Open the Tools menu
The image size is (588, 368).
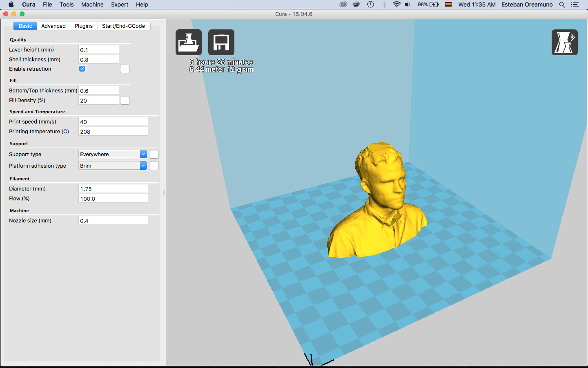[x=67, y=4]
